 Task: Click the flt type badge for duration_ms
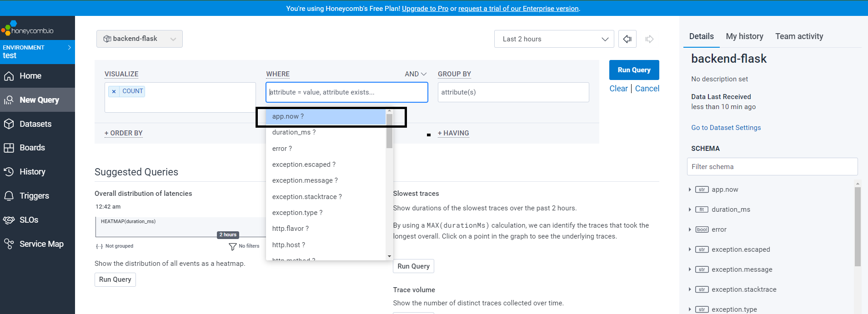pos(702,209)
